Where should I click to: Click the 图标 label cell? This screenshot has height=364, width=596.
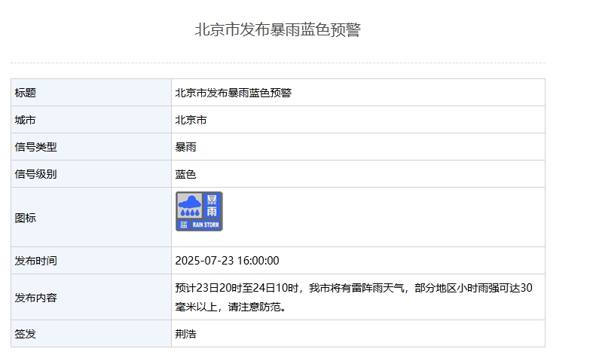click(x=91, y=217)
